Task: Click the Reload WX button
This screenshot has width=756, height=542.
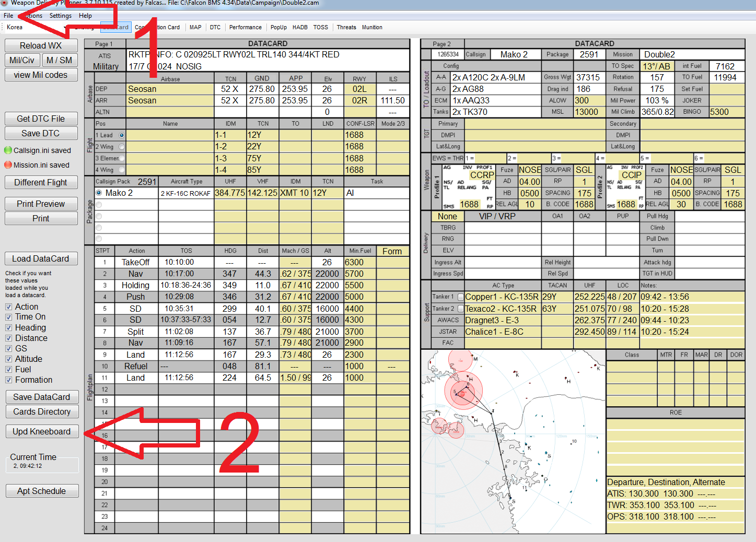Action: point(41,45)
